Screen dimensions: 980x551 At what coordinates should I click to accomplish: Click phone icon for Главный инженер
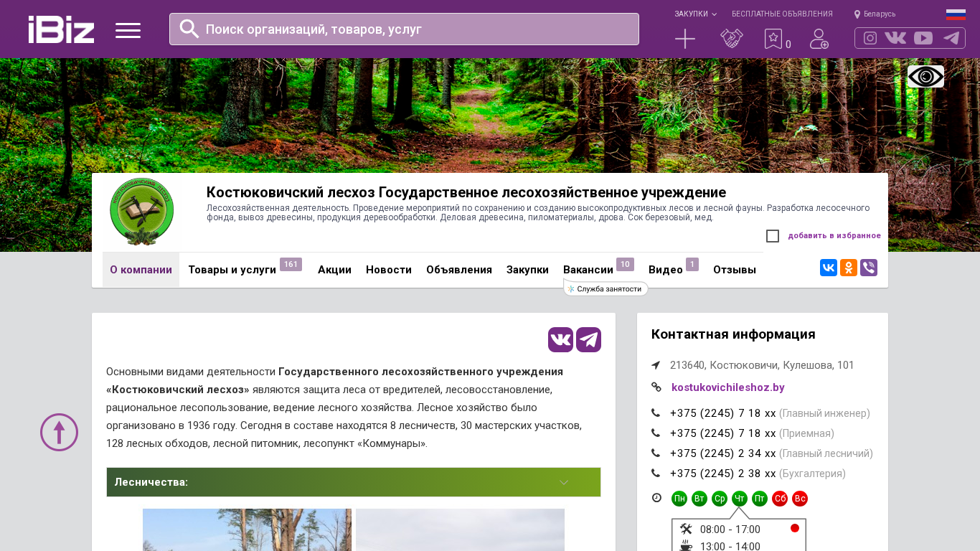coord(656,413)
